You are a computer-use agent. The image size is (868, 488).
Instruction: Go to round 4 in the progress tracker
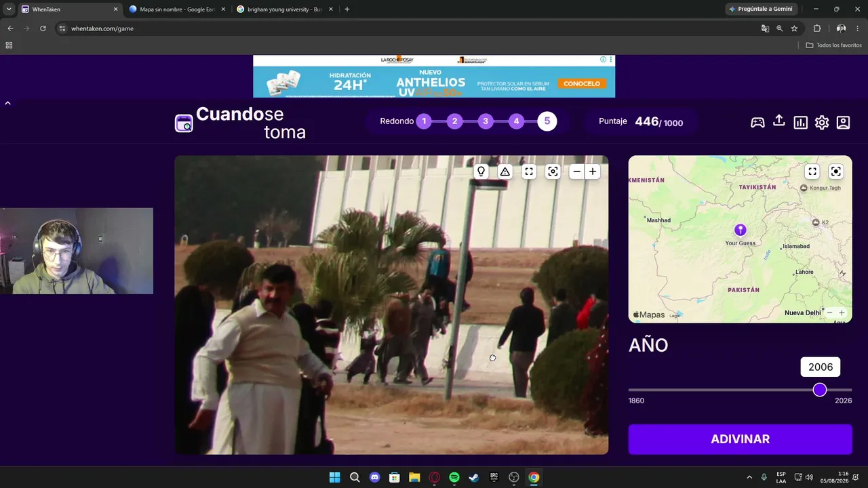516,121
